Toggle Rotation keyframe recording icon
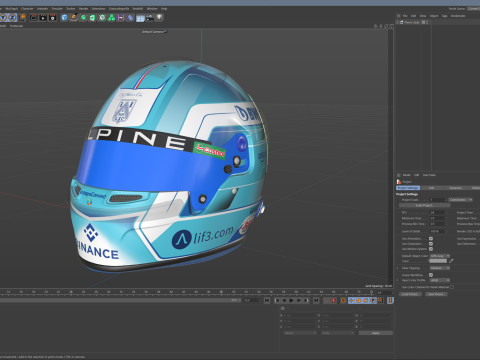The image size is (480, 360). pos(366,300)
